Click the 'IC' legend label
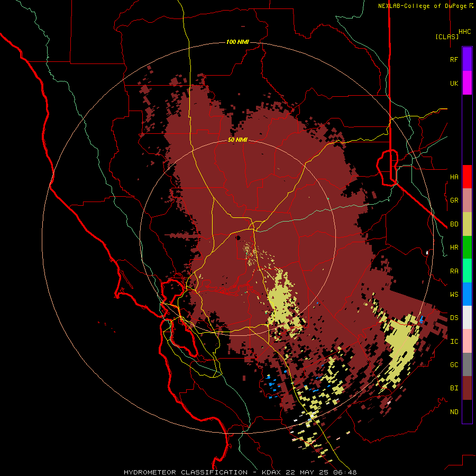Image resolution: width=476 pixels, height=476 pixels. click(454, 342)
